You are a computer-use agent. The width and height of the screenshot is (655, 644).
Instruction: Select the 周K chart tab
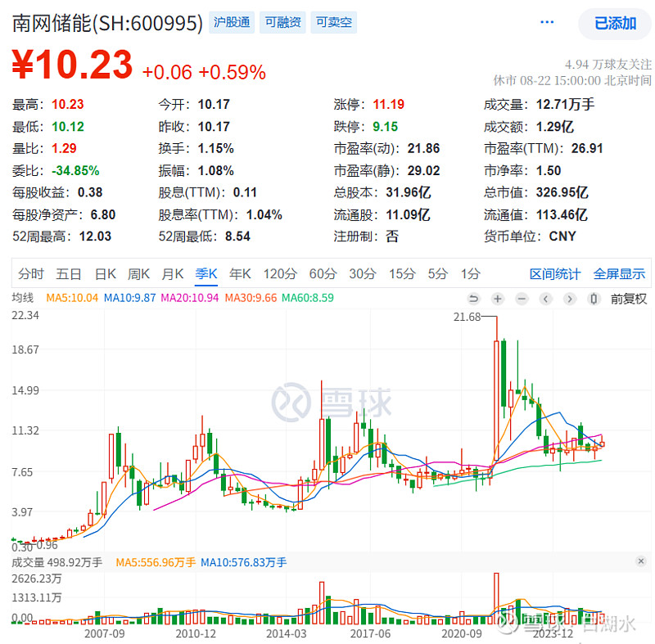click(x=138, y=274)
